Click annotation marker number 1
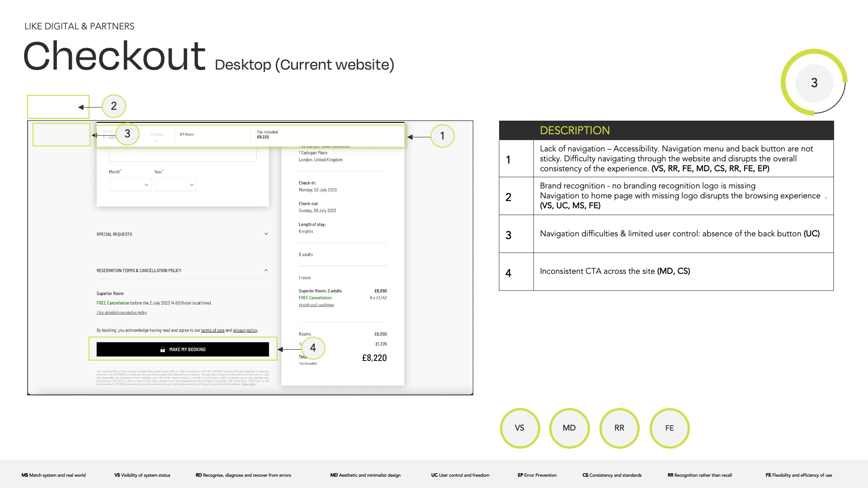 coord(442,136)
